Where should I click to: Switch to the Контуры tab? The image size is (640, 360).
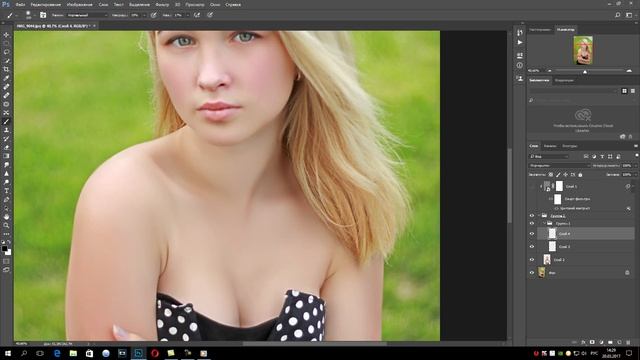(x=570, y=146)
